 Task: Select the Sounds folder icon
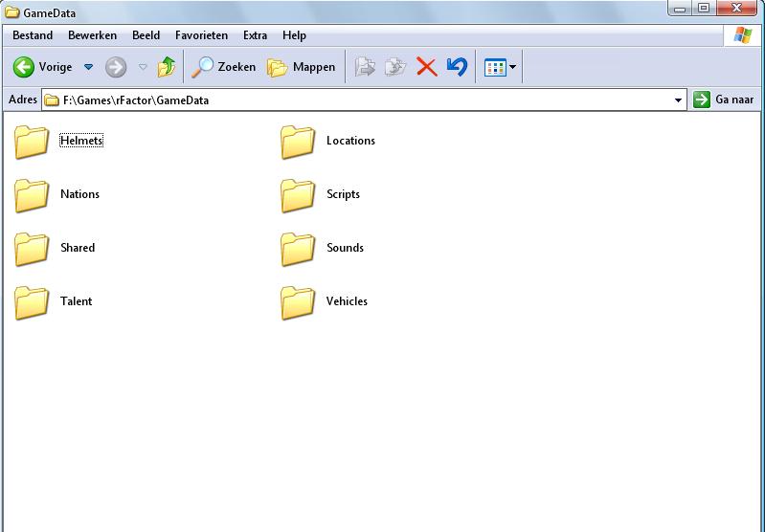[298, 249]
